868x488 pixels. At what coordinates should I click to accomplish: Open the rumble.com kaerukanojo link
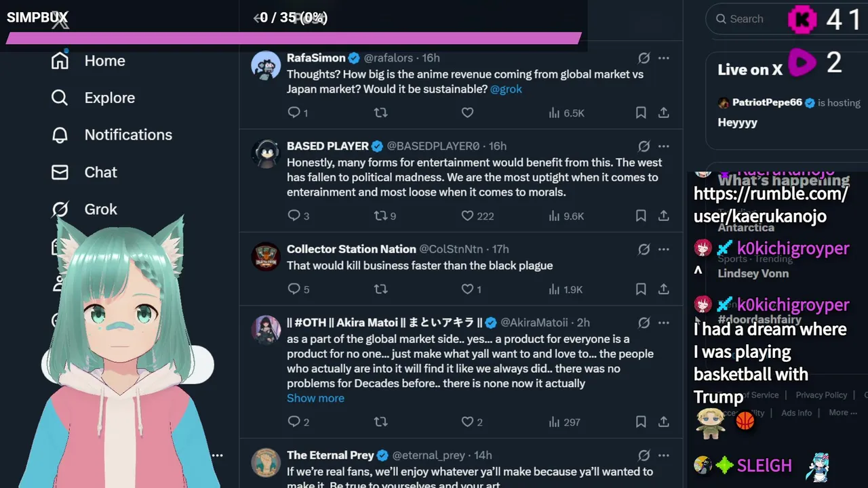(x=770, y=205)
